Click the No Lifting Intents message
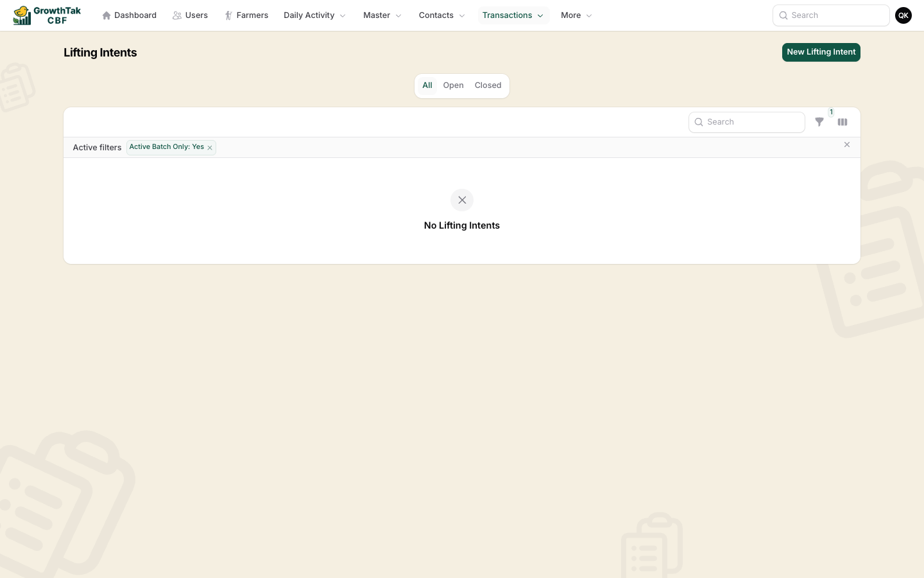Viewport: 924px width, 578px height. click(x=462, y=225)
